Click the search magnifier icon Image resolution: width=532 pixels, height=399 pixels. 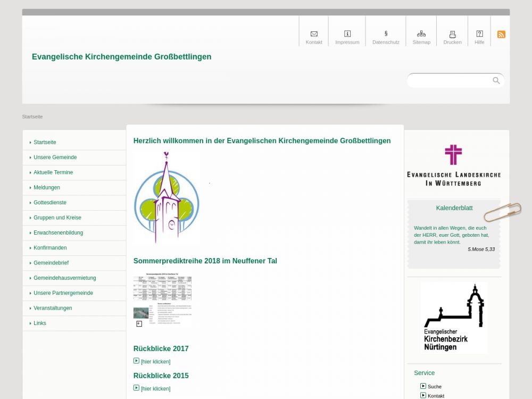(x=496, y=80)
